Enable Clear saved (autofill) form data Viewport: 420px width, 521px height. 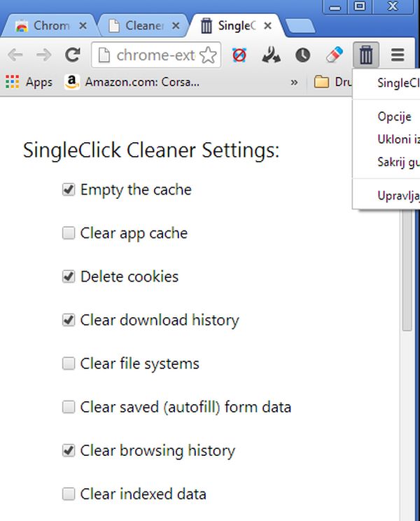(x=69, y=407)
